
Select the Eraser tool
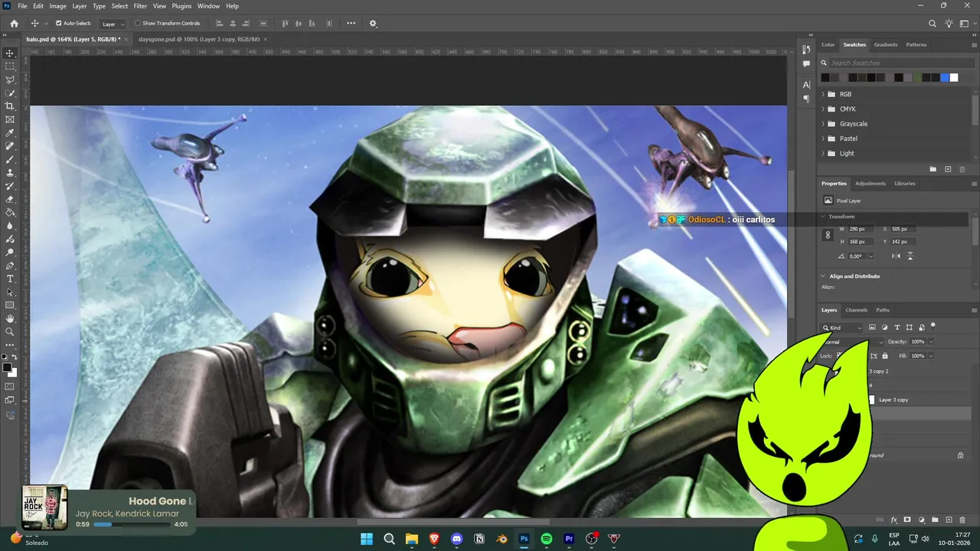[10, 199]
